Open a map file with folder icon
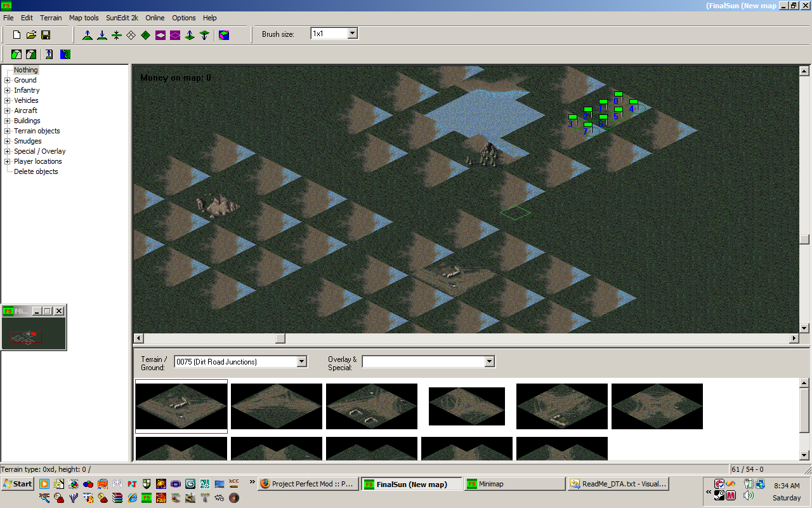This screenshot has width=812, height=508. pyautogui.click(x=31, y=35)
